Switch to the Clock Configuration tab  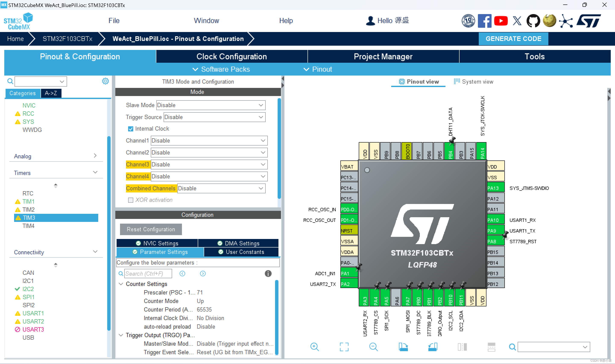(x=231, y=57)
